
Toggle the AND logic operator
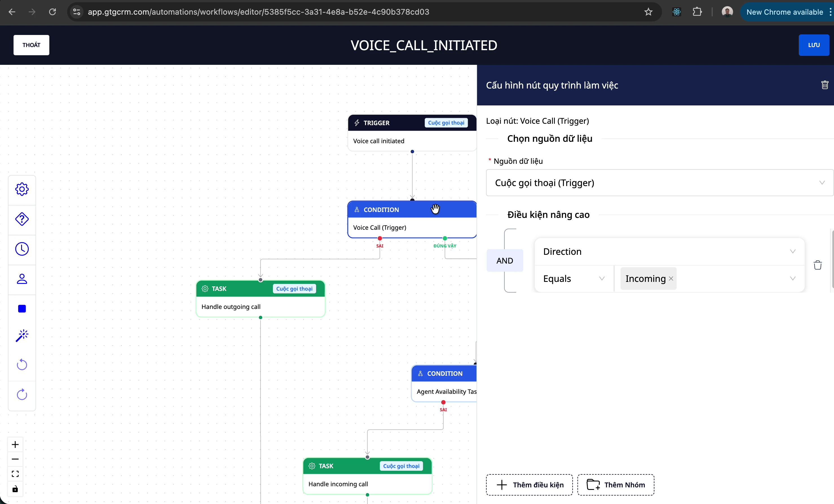click(x=504, y=260)
